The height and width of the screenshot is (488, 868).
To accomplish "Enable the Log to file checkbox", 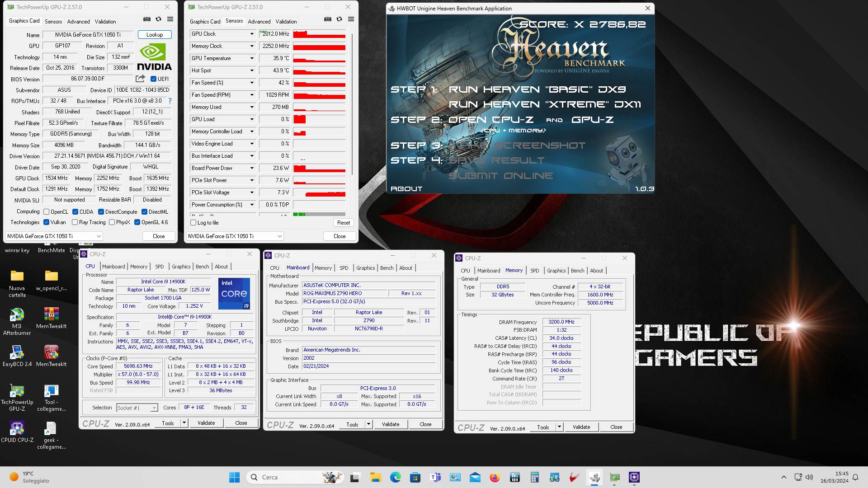I will [x=193, y=222].
